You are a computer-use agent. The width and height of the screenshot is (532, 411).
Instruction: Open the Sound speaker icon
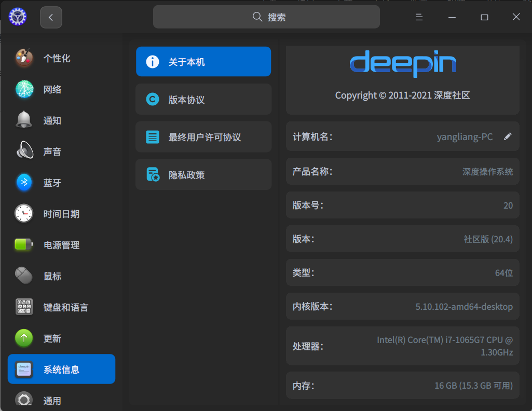(25, 150)
